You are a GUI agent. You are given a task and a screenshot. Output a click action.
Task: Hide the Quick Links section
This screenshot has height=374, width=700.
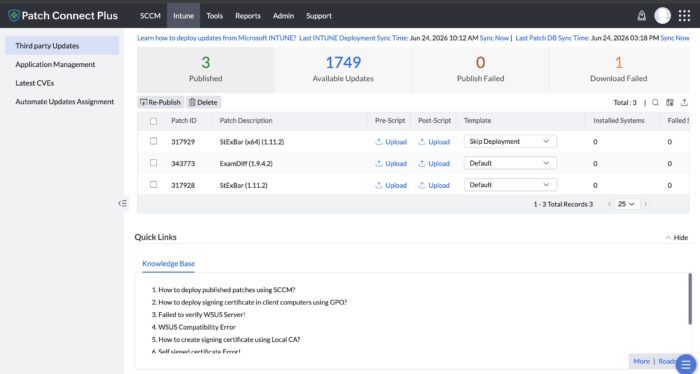[677, 237]
